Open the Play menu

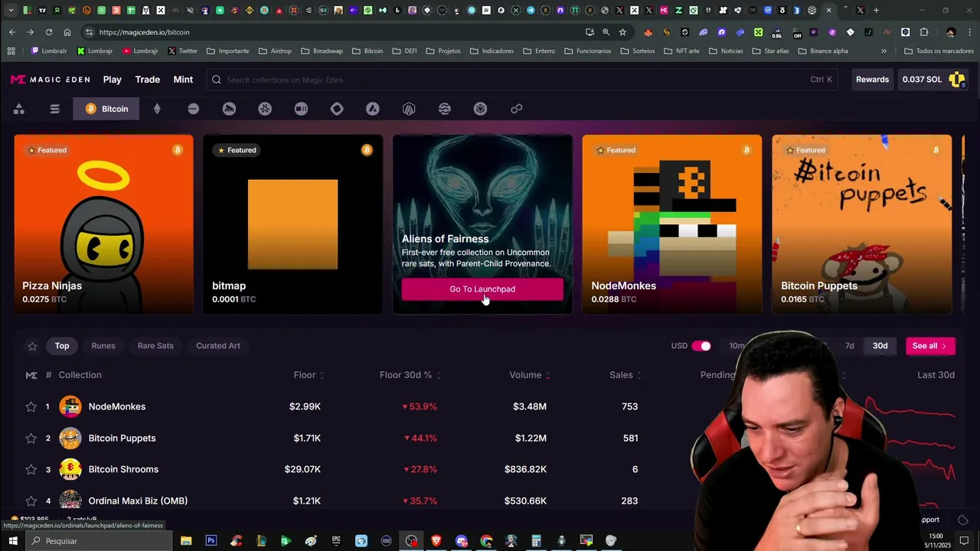point(113,80)
